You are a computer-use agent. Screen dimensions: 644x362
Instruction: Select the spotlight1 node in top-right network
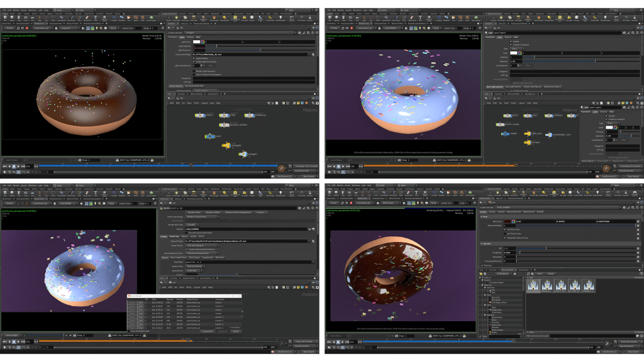point(528,143)
